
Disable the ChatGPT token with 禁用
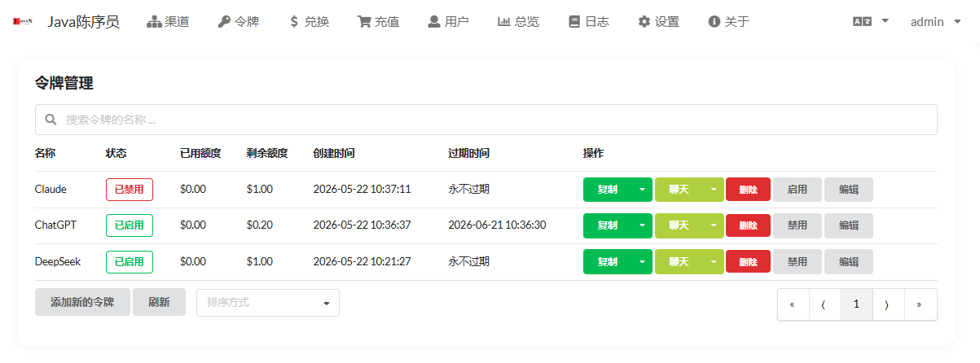pyautogui.click(x=797, y=225)
